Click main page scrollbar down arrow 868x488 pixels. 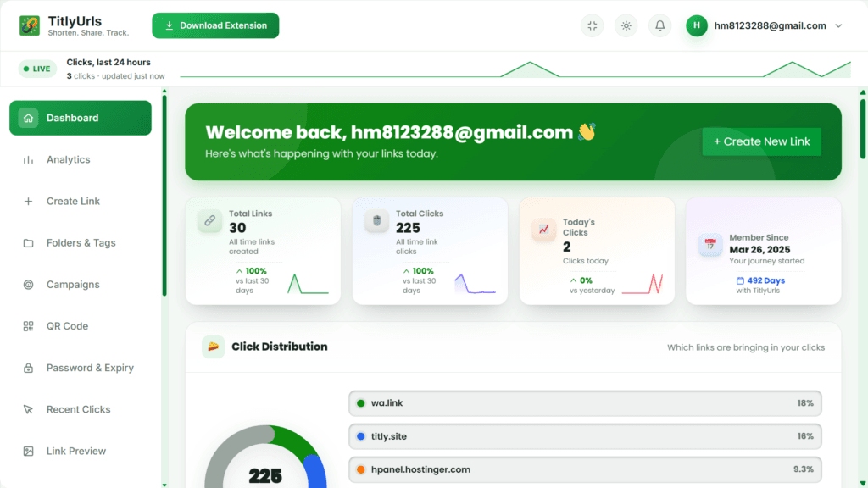863,484
